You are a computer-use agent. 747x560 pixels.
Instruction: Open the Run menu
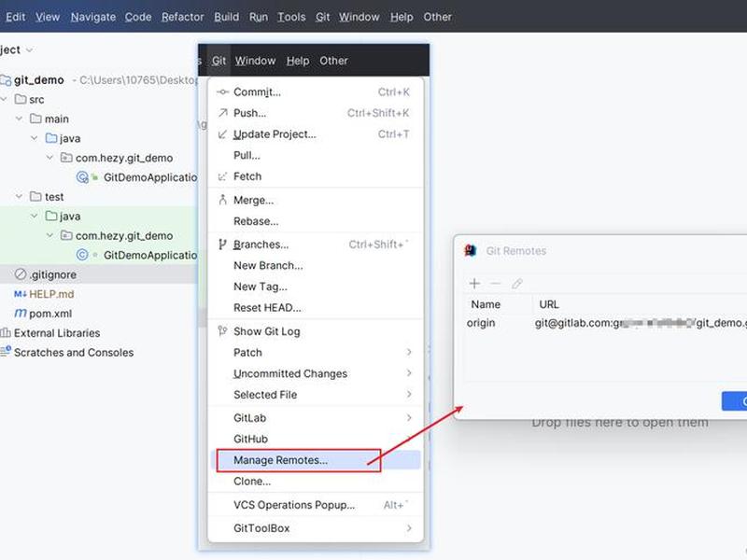click(x=259, y=17)
